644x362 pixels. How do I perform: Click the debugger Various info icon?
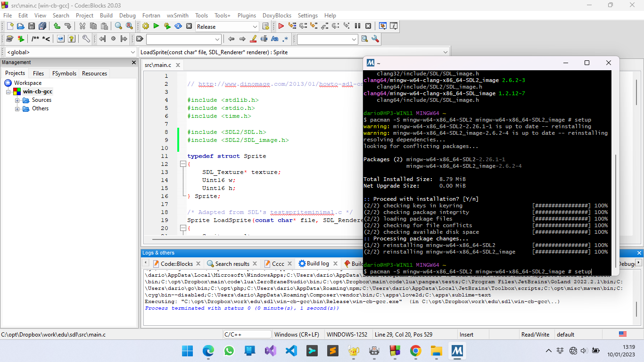tap(394, 26)
